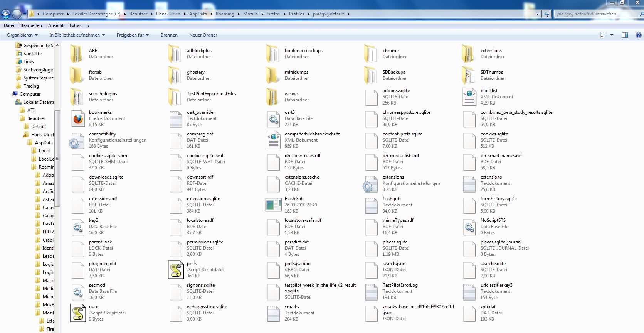Screen dimensions: 644x333
Task: Open the address bar history dropdown
Action: pyautogui.click(x=538, y=14)
